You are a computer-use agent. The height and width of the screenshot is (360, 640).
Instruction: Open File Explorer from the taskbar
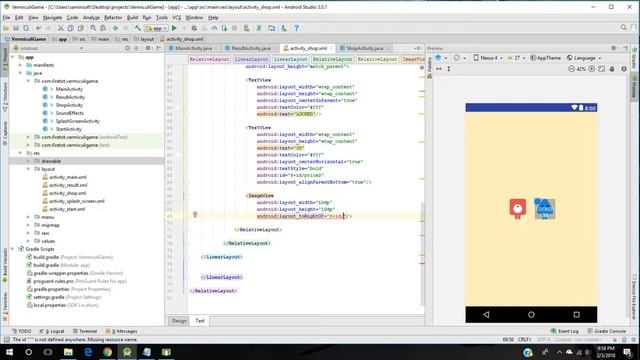pyautogui.click(x=68, y=352)
